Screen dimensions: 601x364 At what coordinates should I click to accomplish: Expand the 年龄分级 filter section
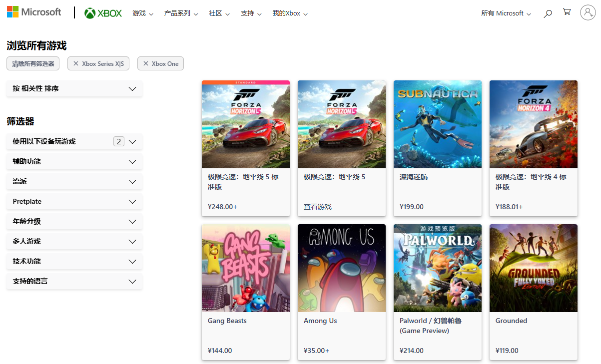coord(74,221)
